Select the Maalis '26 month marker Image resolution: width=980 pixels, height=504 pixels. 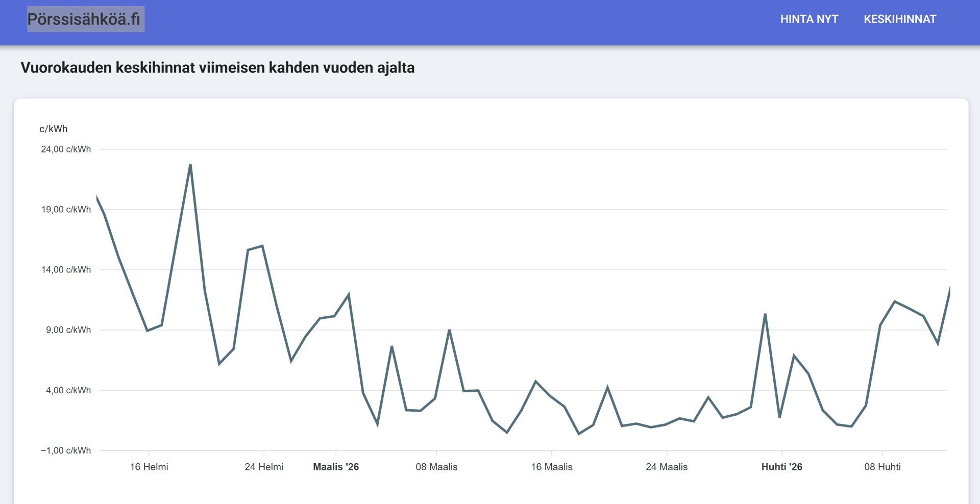(336, 467)
